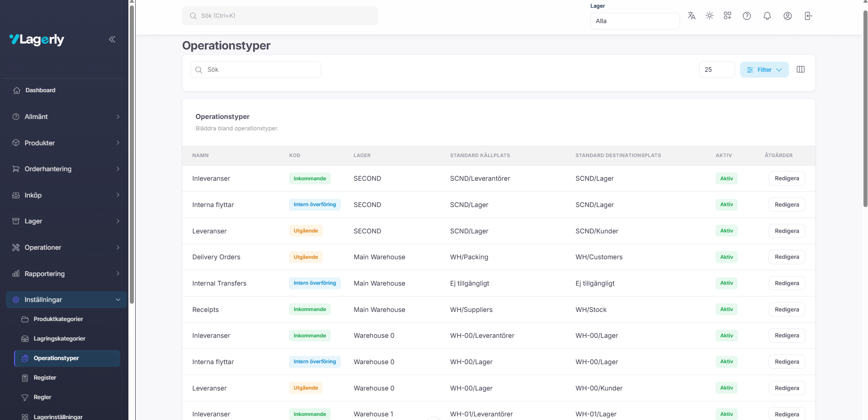This screenshot has height=420, width=868.
Task: Open the user profile icon
Action: tap(788, 16)
